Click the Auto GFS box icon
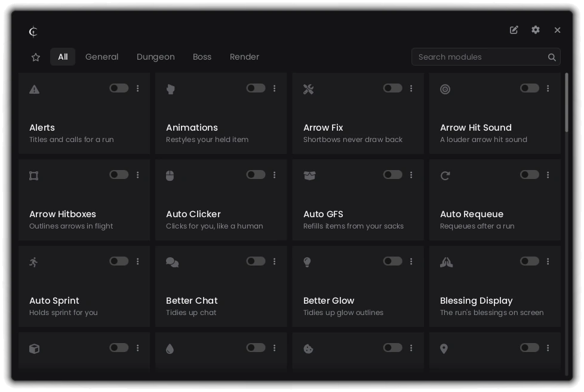The width and height of the screenshot is (584, 392). (x=309, y=175)
